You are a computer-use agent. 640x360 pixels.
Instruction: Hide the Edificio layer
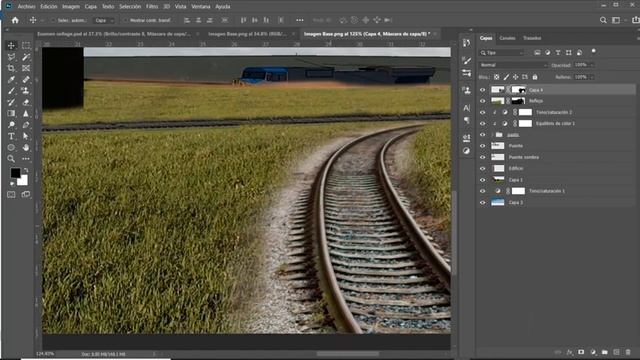click(482, 168)
